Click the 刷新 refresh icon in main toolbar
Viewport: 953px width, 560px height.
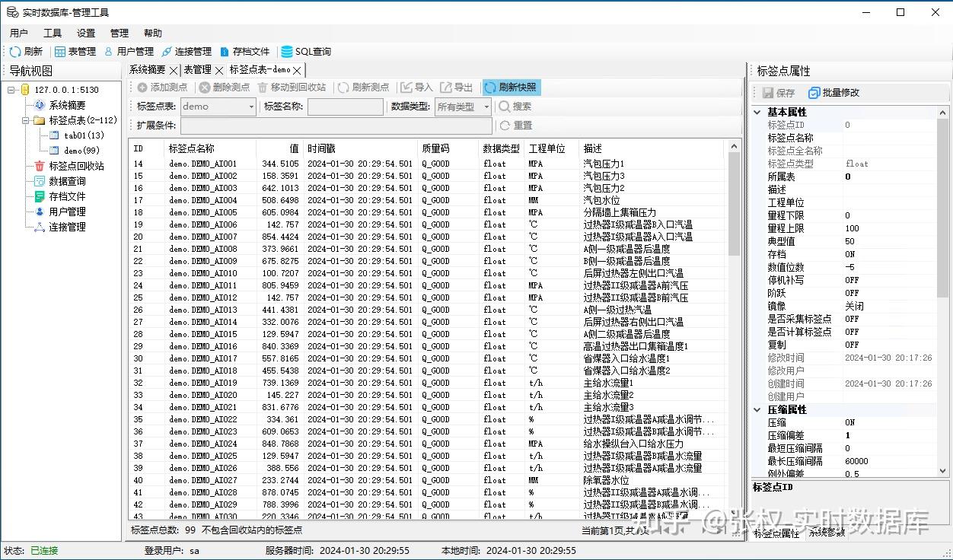pyautogui.click(x=15, y=52)
